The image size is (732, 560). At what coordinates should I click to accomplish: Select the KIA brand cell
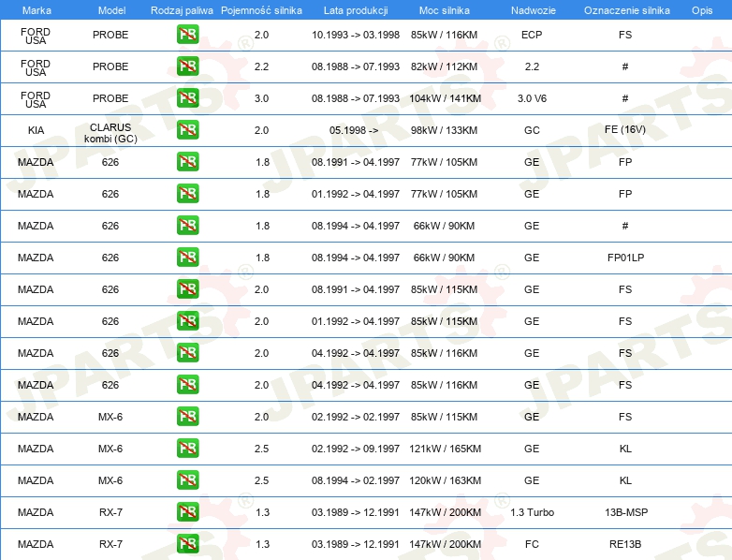[36, 130]
